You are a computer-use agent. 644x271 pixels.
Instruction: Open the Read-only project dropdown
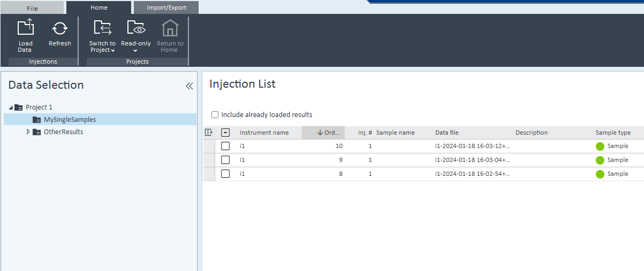pos(135,36)
